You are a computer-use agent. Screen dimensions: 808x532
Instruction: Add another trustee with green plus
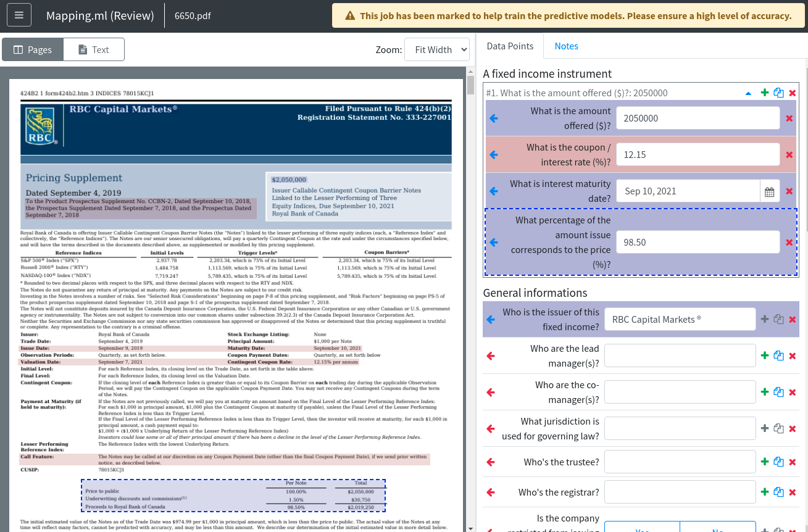pyautogui.click(x=765, y=462)
